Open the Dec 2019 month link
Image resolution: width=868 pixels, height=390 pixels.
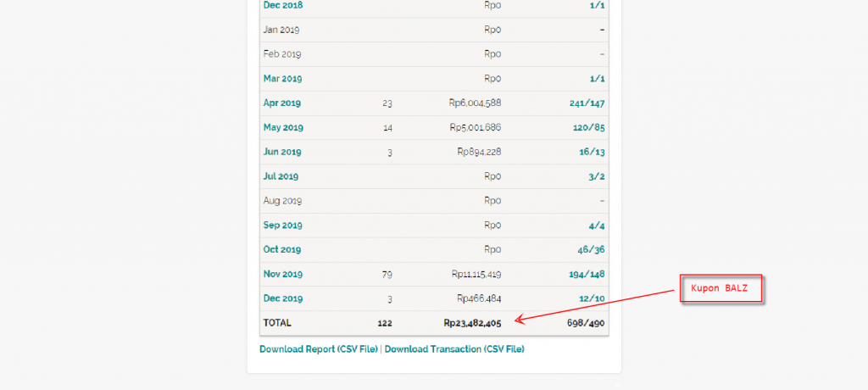283,298
